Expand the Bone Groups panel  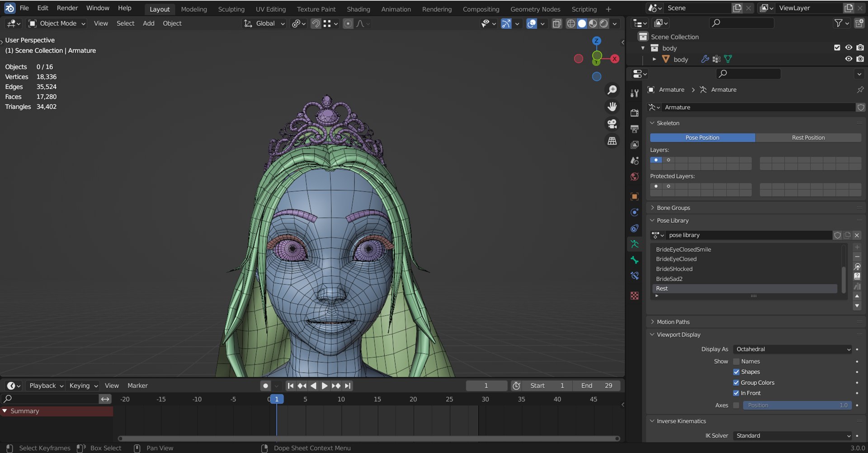(673, 208)
